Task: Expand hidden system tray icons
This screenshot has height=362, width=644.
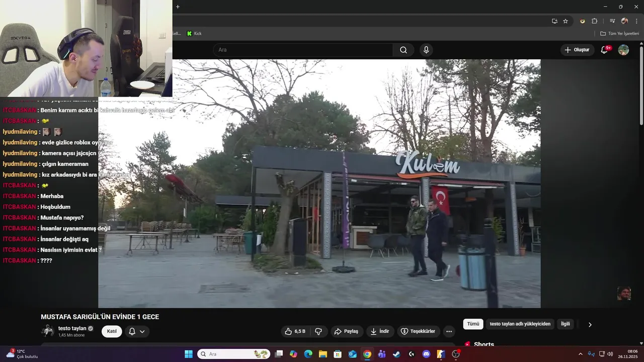Action: tap(580, 354)
